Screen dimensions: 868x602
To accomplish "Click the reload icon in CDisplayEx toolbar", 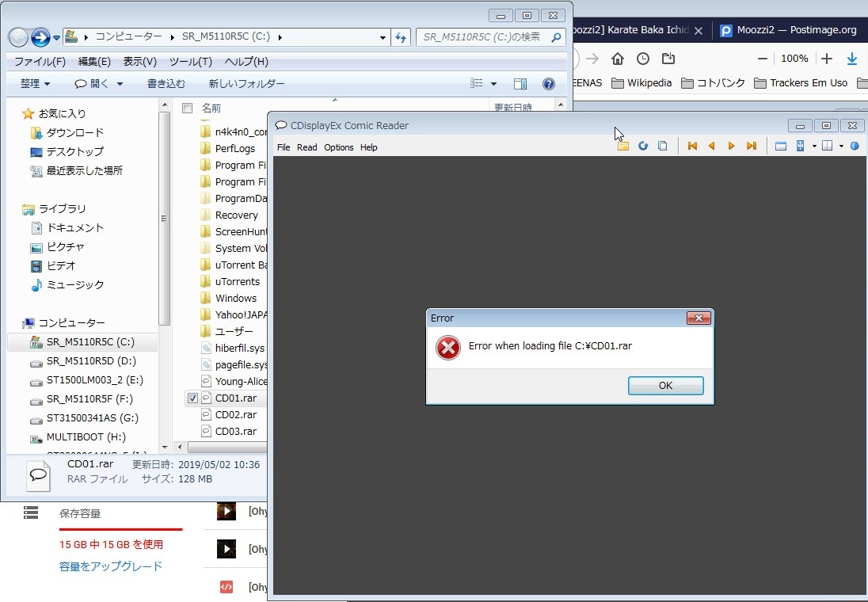I will pyautogui.click(x=643, y=147).
